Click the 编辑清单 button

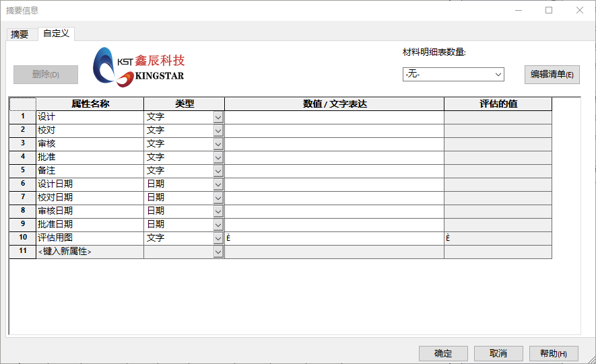click(552, 74)
